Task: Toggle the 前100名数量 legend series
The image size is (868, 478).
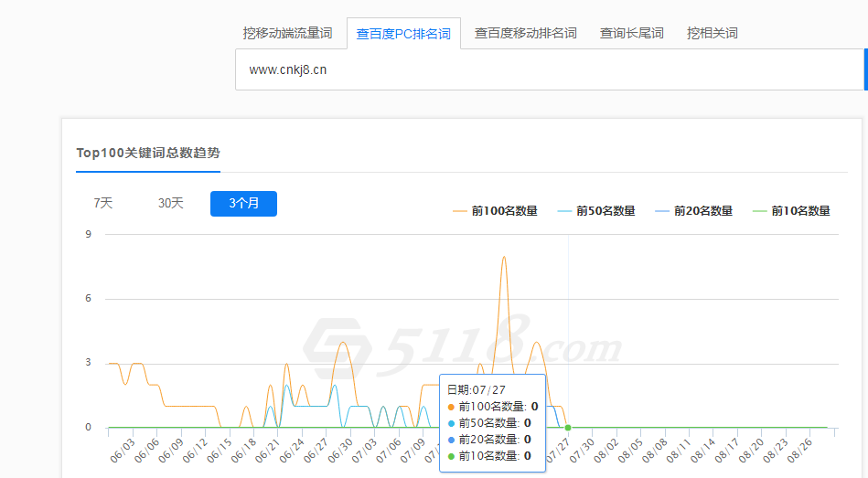Action: [x=495, y=211]
